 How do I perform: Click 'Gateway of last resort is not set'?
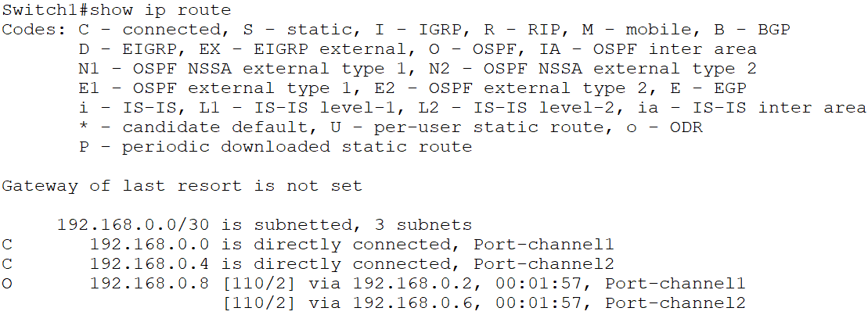tap(182, 186)
